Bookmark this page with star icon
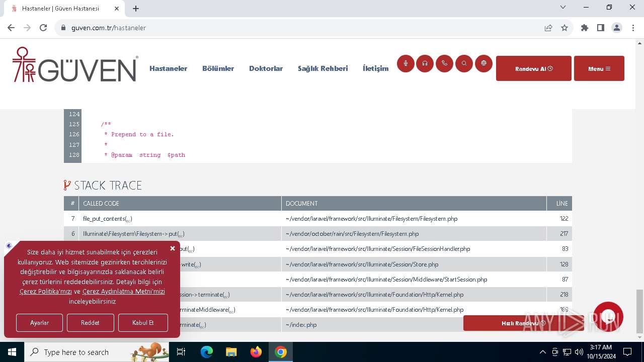Screen dimensions: 644x362 565,28
